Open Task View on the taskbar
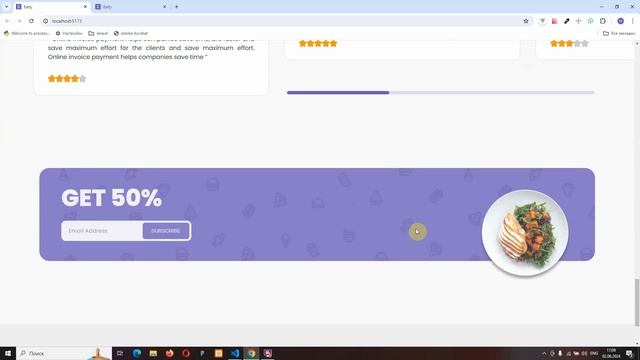640x360 pixels. coord(120,353)
